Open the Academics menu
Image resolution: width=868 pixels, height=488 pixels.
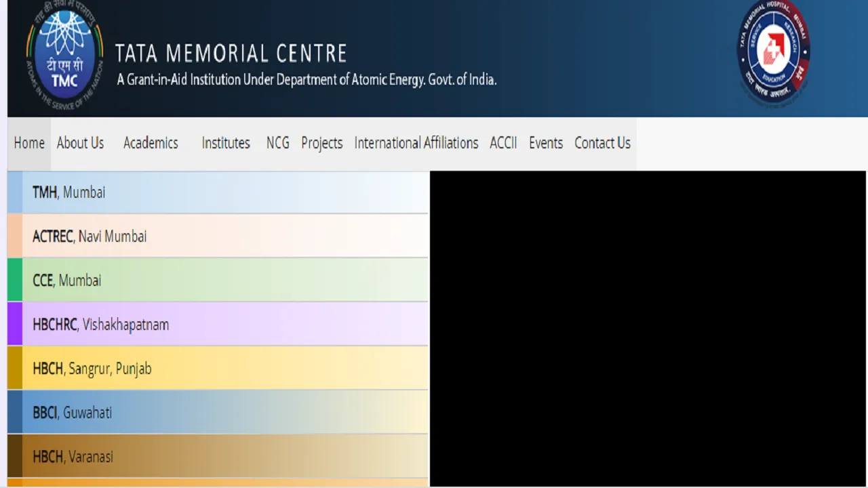151,143
